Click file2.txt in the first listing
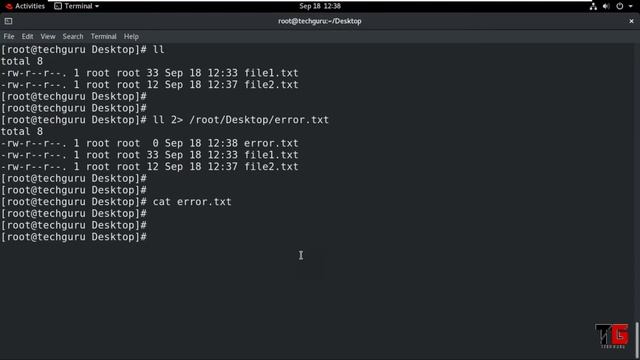640x360 pixels. click(271, 85)
